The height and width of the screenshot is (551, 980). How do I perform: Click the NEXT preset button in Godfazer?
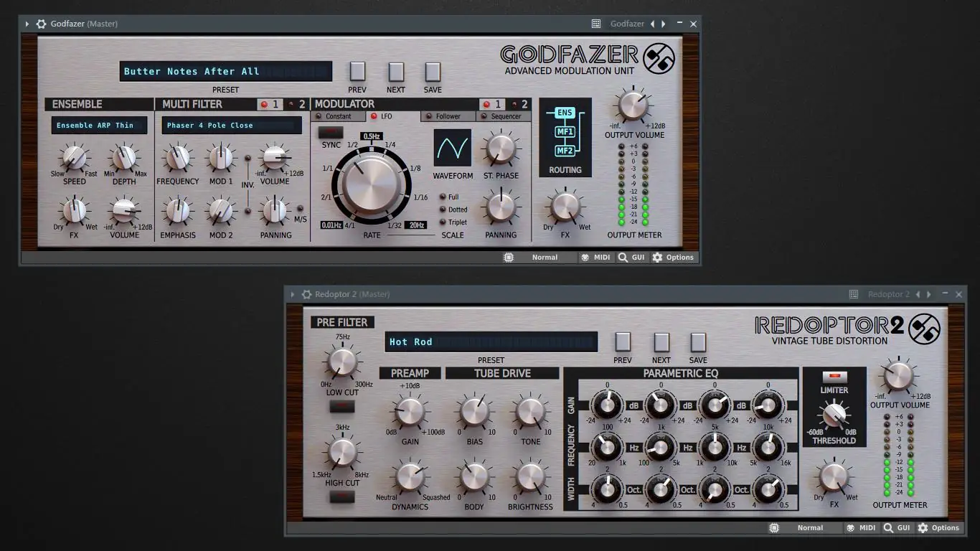coord(396,71)
